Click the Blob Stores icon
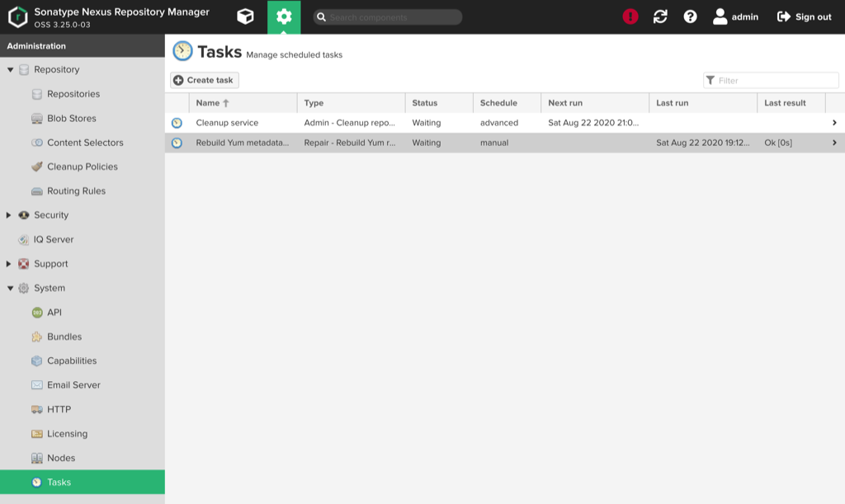Viewport: 845px width, 504px height. click(36, 119)
